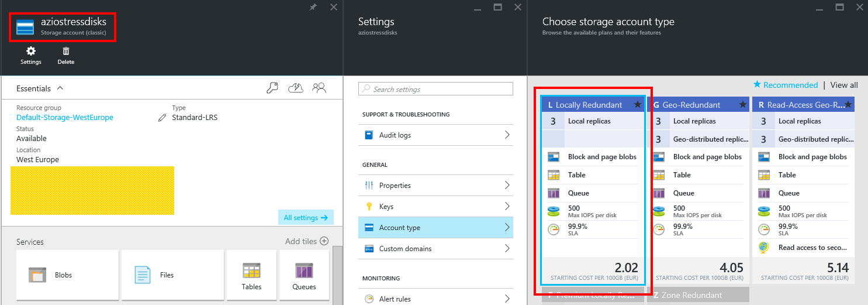Click the Audit logs icon
Viewport: 868px width, 305px height.
point(369,135)
